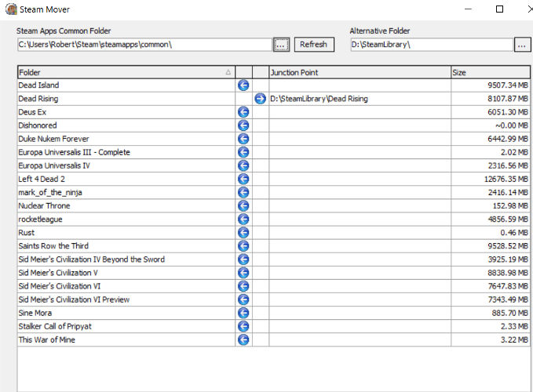The width and height of the screenshot is (533, 392).
Task: Click the arrow icon beside Sine Mora
Action: point(243,313)
